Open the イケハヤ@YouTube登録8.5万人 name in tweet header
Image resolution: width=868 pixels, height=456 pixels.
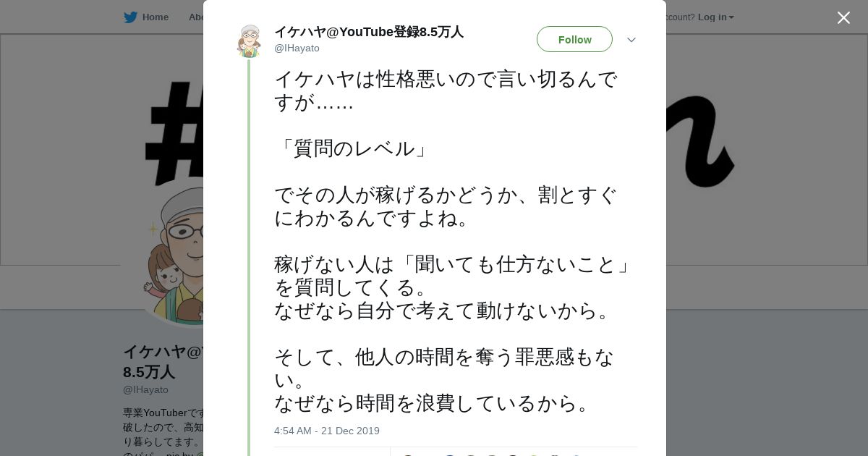368,32
